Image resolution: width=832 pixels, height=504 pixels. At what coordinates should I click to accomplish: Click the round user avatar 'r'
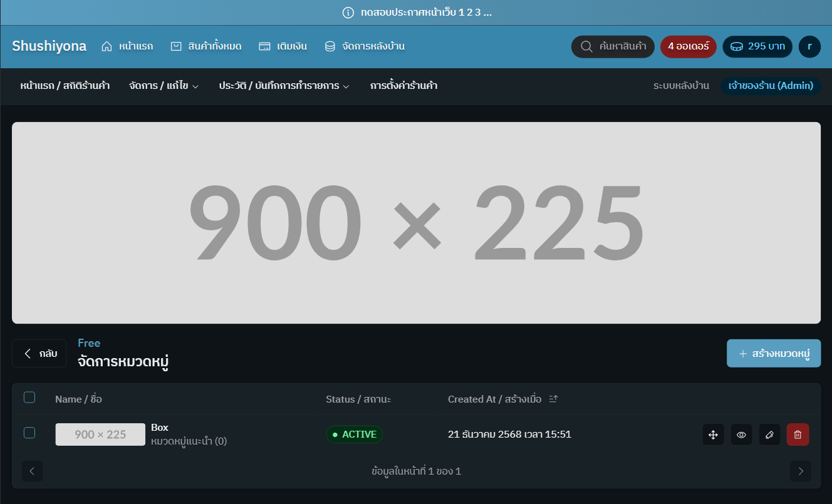point(809,46)
